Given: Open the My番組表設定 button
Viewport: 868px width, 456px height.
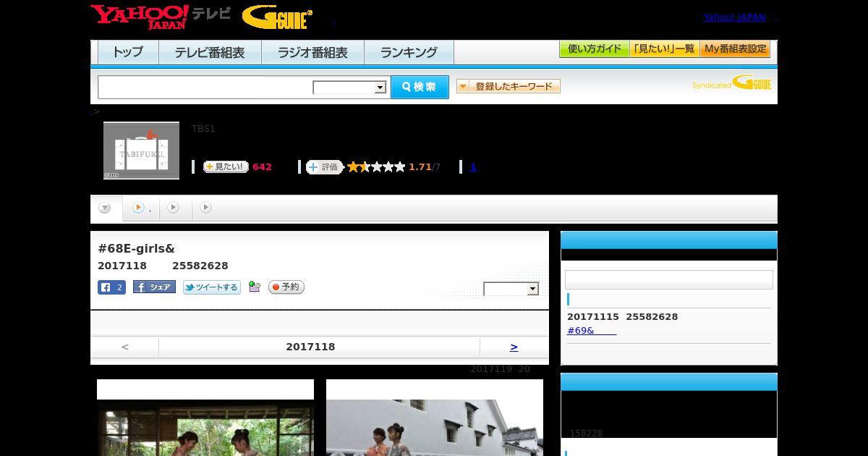Looking at the screenshot, I should click(735, 49).
